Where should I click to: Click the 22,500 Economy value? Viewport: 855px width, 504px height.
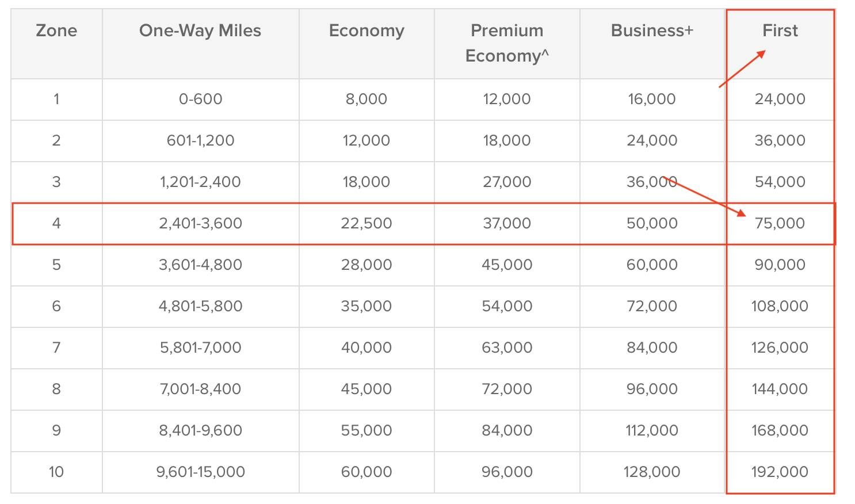(367, 223)
